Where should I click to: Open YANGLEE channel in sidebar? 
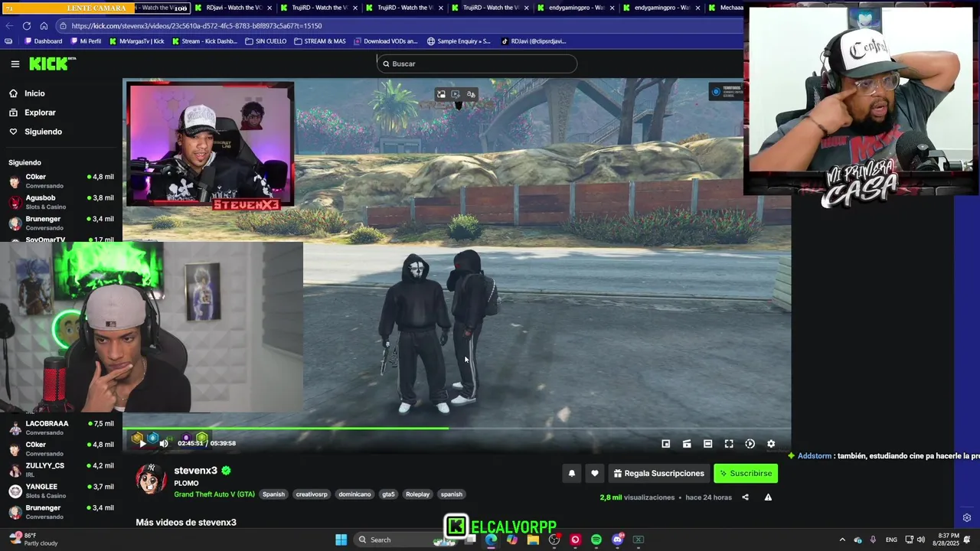pyautogui.click(x=61, y=491)
